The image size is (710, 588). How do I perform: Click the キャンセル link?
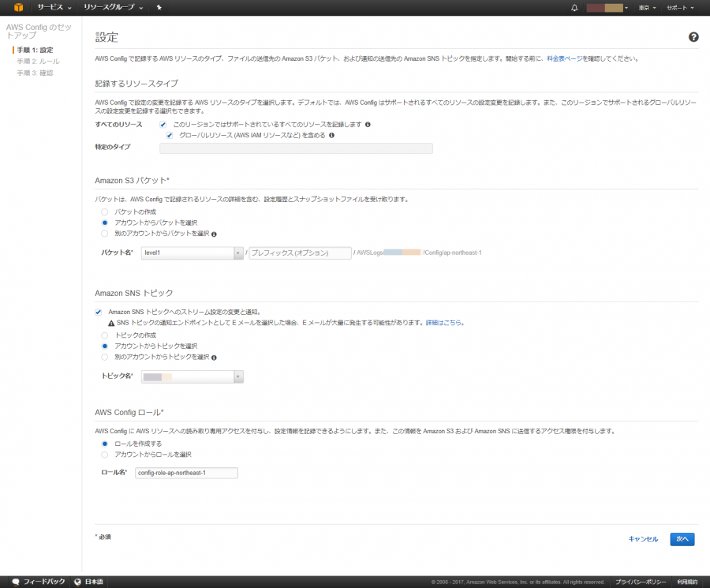pos(643,539)
